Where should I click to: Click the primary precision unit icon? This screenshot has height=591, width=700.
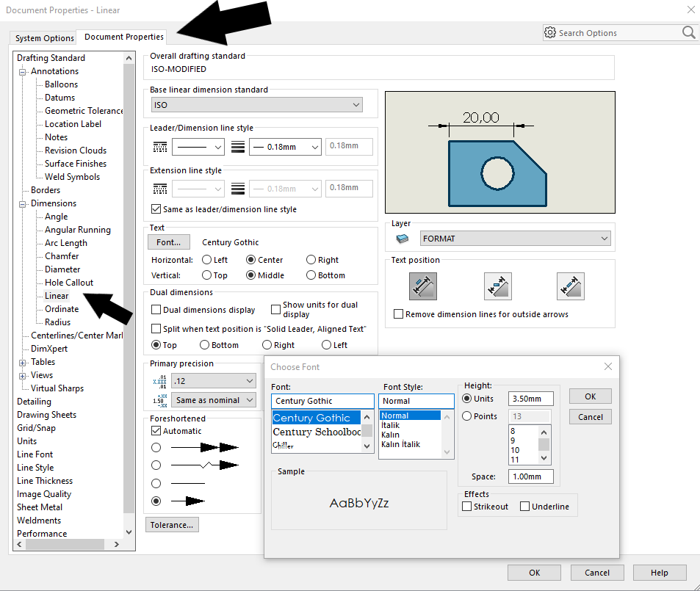159,381
